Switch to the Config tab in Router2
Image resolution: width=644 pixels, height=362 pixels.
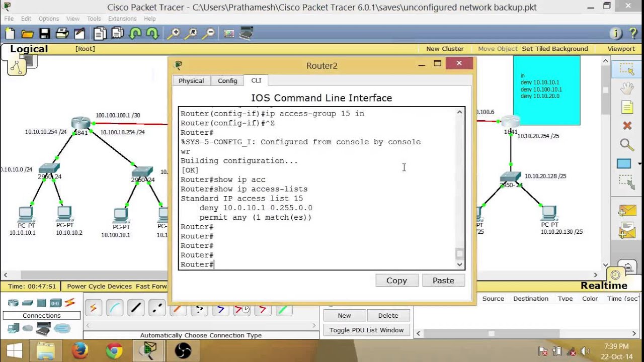[227, 81]
